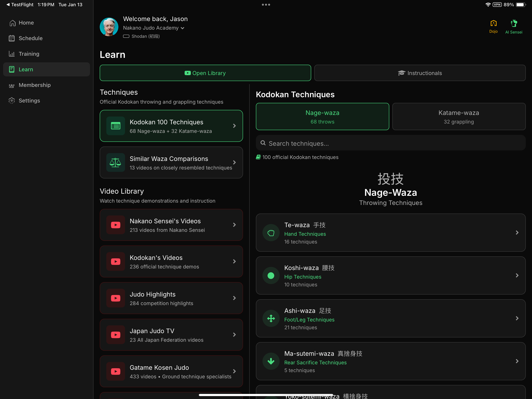The image size is (532, 399).
Task: Expand the Nakano Judo Academy dropdown
Action: click(x=182, y=28)
